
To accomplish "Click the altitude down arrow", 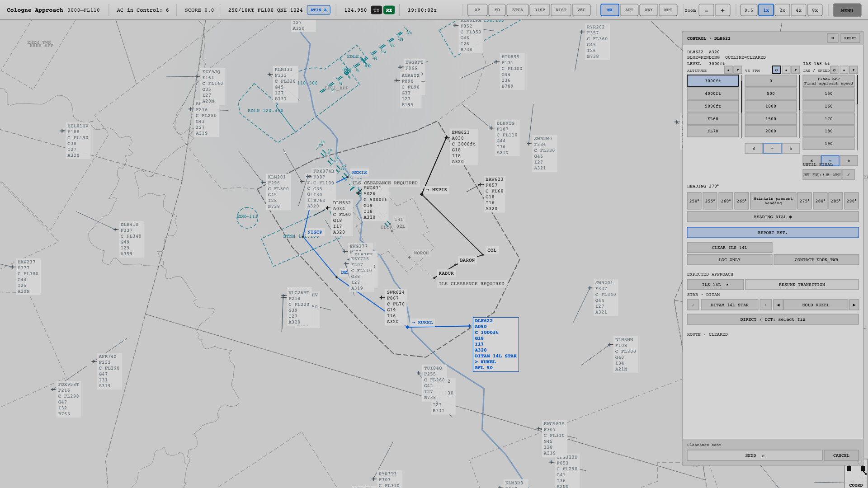I will 738,70.
